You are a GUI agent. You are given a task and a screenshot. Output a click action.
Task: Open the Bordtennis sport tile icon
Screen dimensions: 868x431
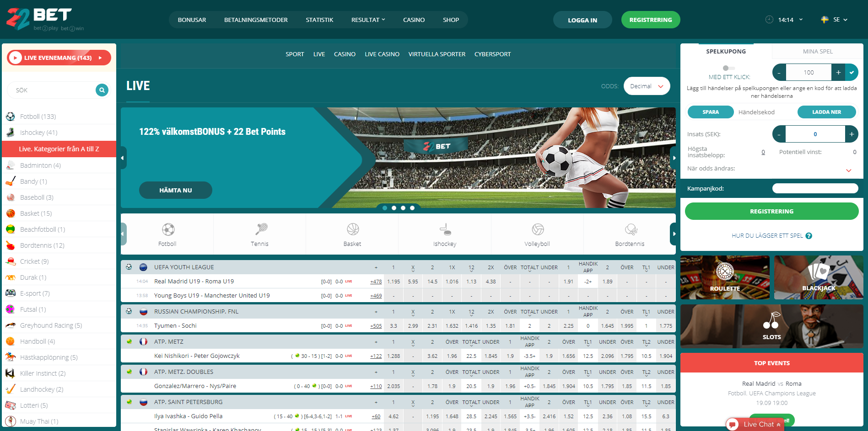[631, 229]
